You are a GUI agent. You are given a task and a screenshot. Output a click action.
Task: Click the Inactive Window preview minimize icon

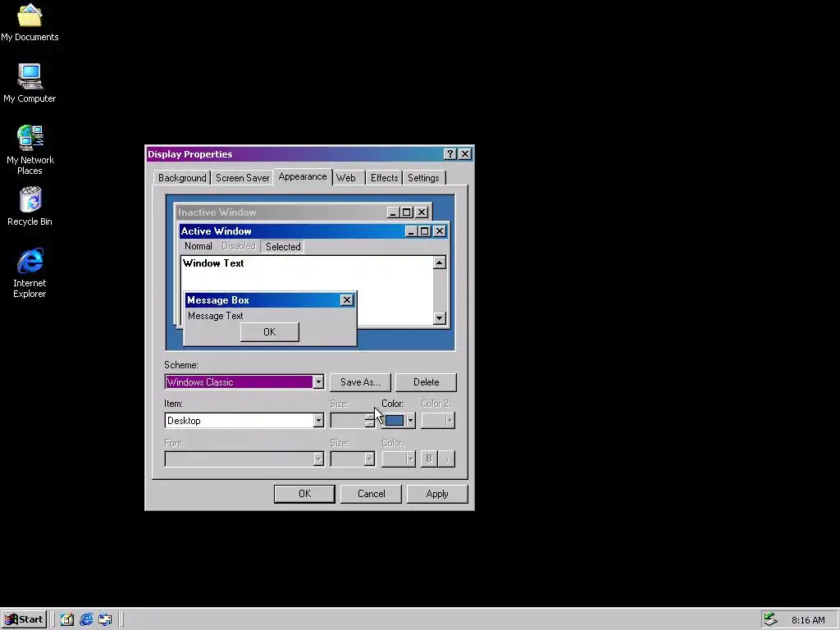click(393, 212)
